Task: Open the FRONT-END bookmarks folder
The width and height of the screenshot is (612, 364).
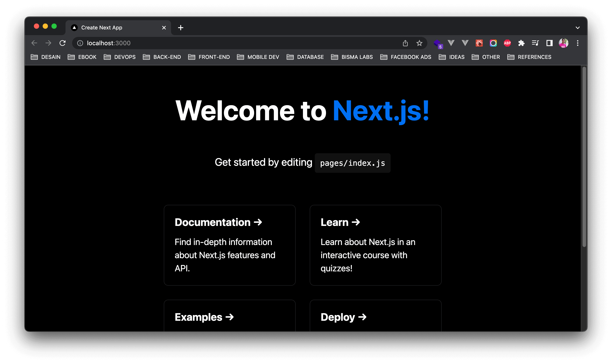Action: [x=209, y=57]
